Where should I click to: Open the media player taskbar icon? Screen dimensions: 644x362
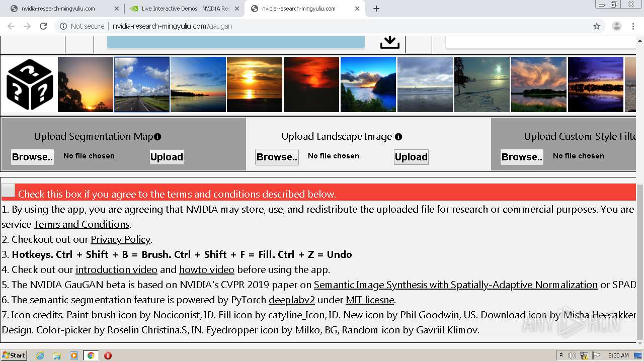pyautogui.click(x=74, y=355)
